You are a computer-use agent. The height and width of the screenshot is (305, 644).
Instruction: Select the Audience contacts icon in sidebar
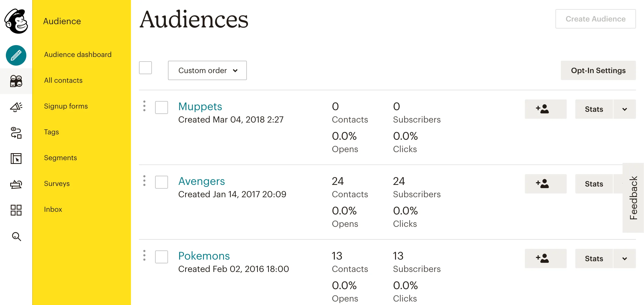coord(16,81)
